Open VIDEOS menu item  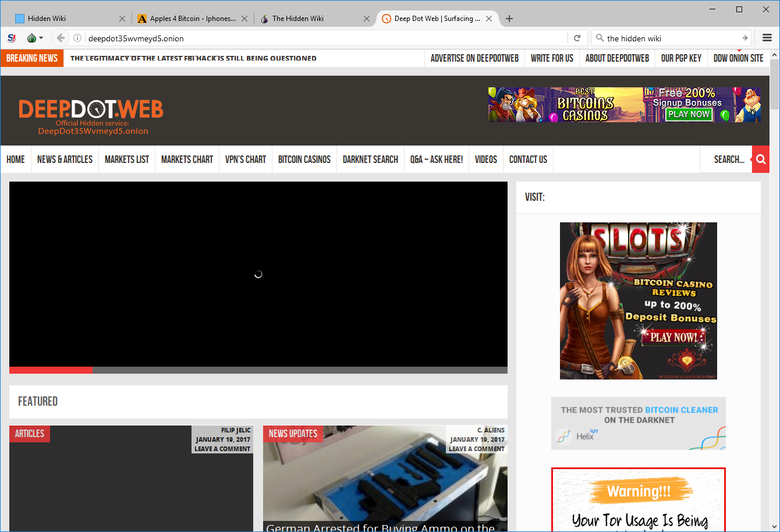tap(486, 159)
